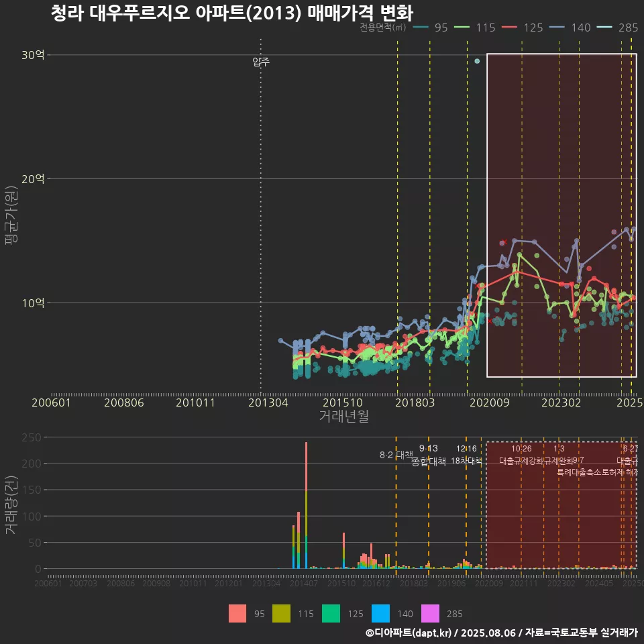Click the 201803 label on price chart axis

[x=415, y=402]
